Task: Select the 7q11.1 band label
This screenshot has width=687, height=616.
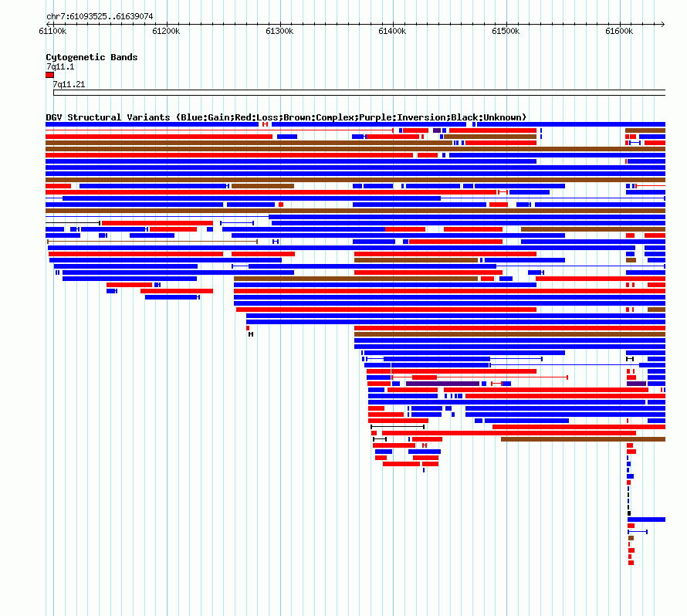Action: point(60,66)
